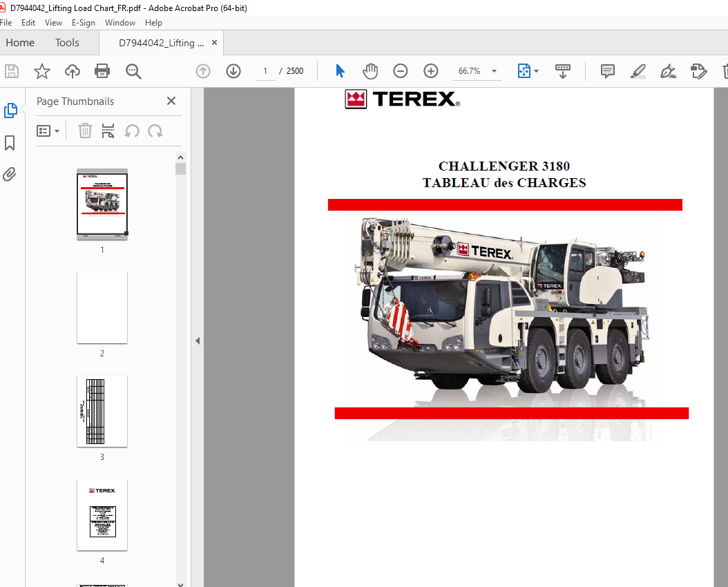
Task: Click the CHALLENGER 3180 title text
Action: 504,166
